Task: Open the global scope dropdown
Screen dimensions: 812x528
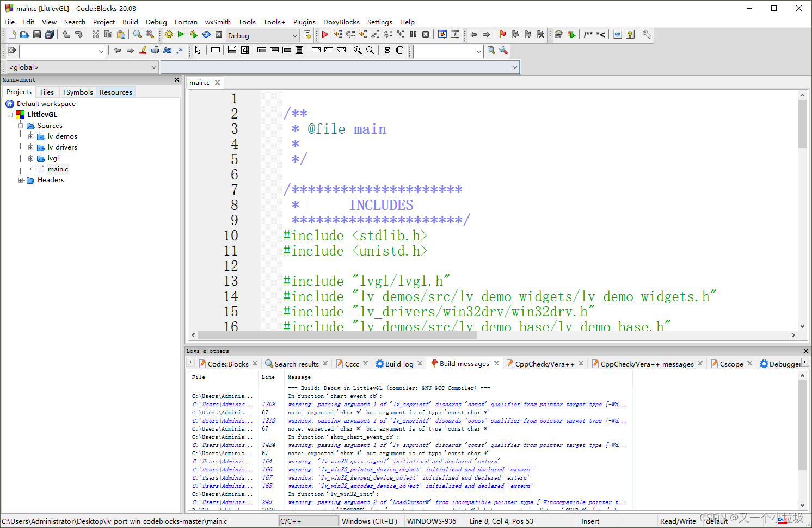Action: pos(82,67)
